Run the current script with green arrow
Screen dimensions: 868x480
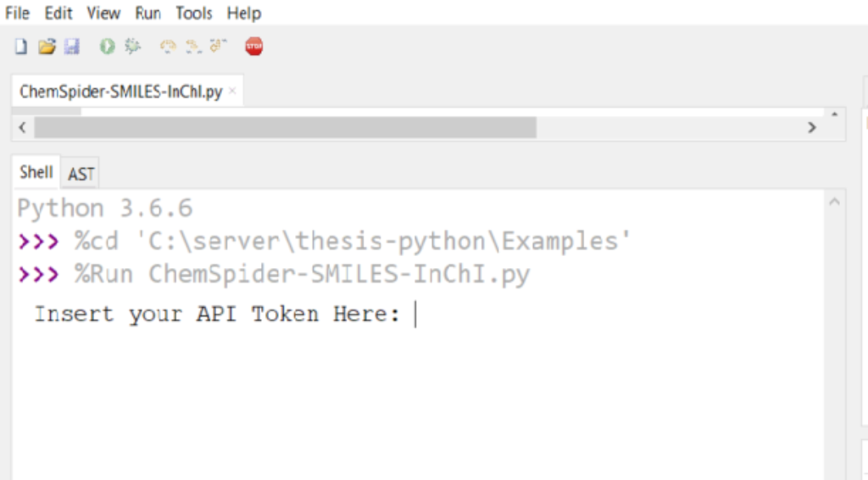click(x=107, y=47)
